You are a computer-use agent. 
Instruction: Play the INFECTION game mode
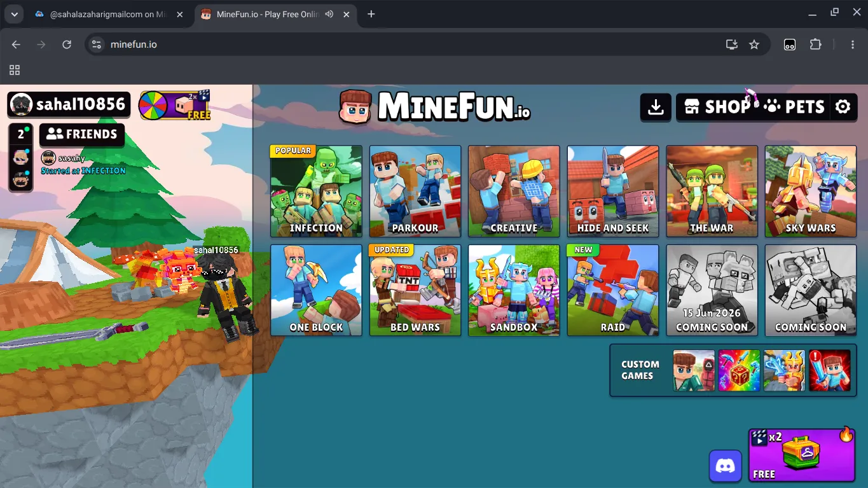tap(316, 191)
